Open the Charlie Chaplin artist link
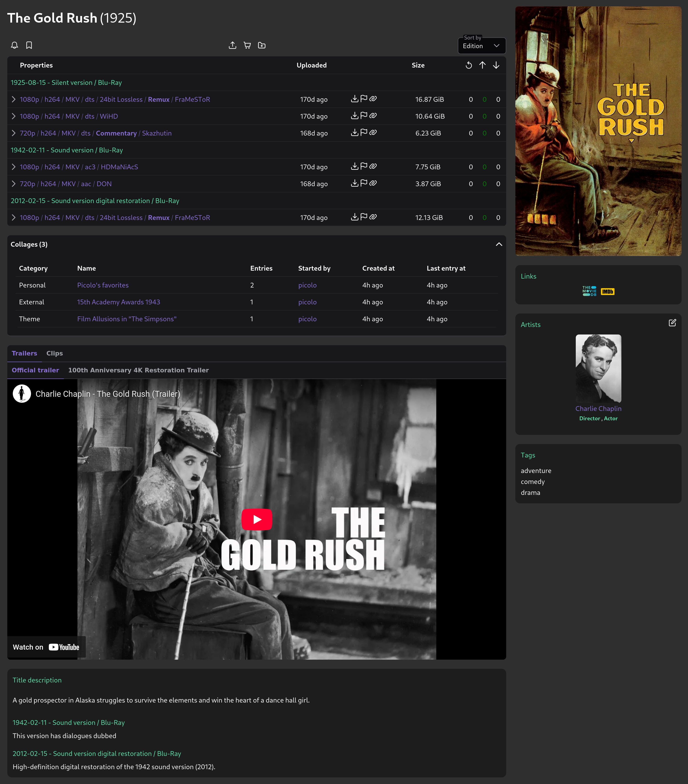This screenshot has width=688, height=784. coord(598,408)
